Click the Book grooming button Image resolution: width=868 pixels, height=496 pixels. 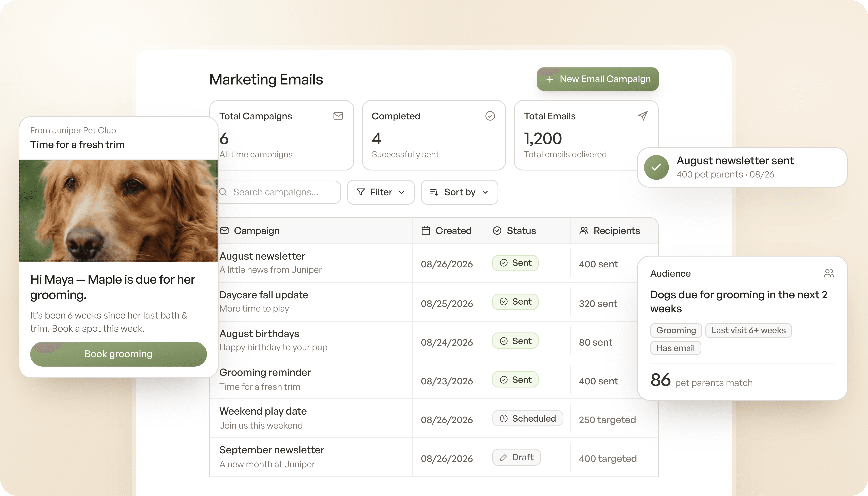(118, 354)
